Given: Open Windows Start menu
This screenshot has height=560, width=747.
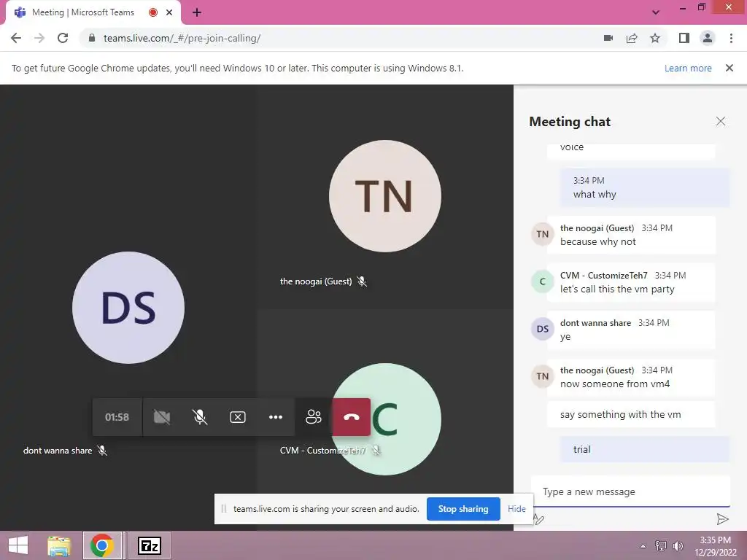Looking at the screenshot, I should pos(18,545).
